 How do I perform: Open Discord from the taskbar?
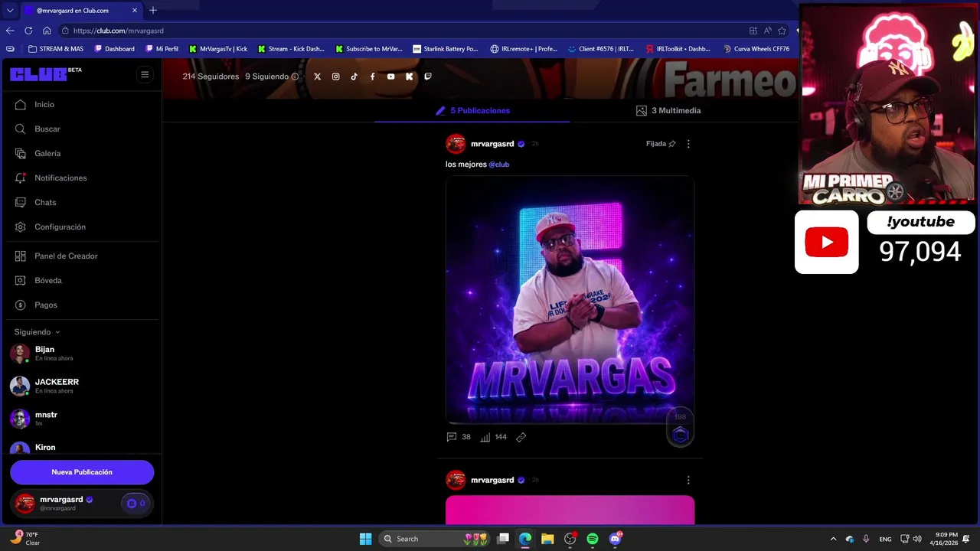pos(615,539)
